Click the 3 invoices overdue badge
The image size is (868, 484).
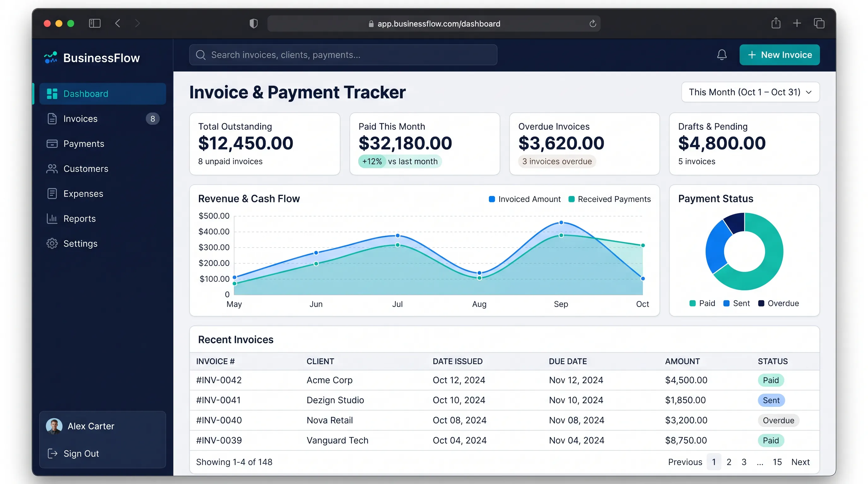click(557, 161)
